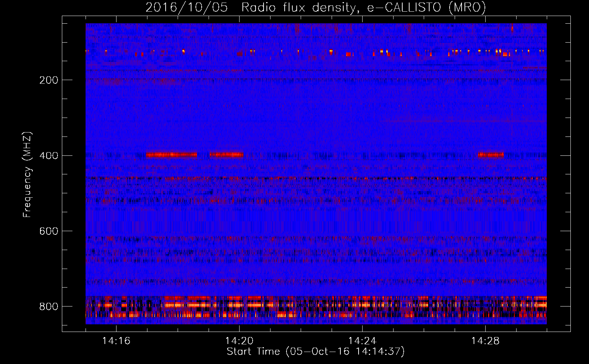
Task: Click the plot title "Radio flux density, e-CALLISTO (MRO)"
Action: [x=364, y=8]
